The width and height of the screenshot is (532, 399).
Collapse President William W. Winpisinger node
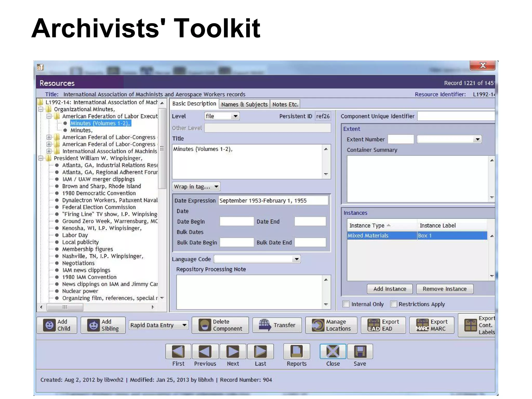point(41,158)
